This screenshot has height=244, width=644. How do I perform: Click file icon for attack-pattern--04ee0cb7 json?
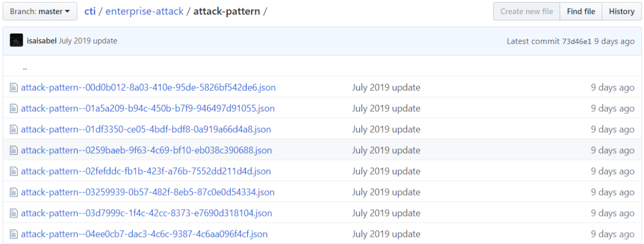[14, 234]
